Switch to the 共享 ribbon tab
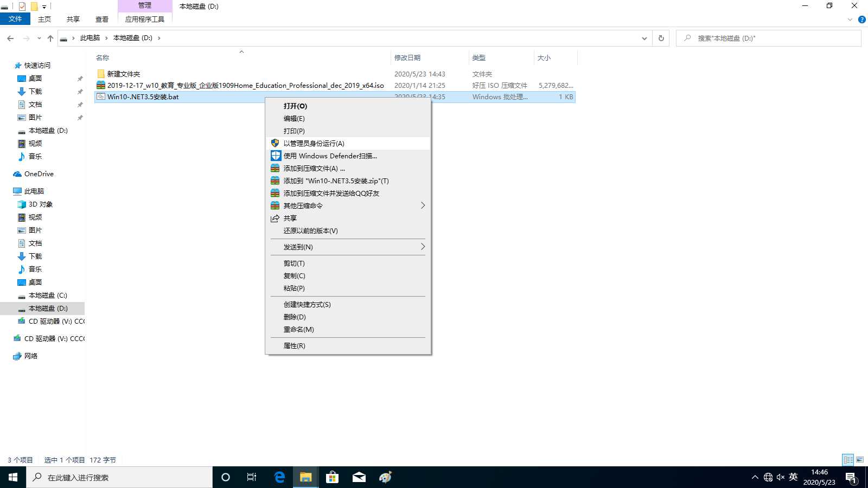Screen dimensions: 868x488 pyautogui.click(x=73, y=19)
